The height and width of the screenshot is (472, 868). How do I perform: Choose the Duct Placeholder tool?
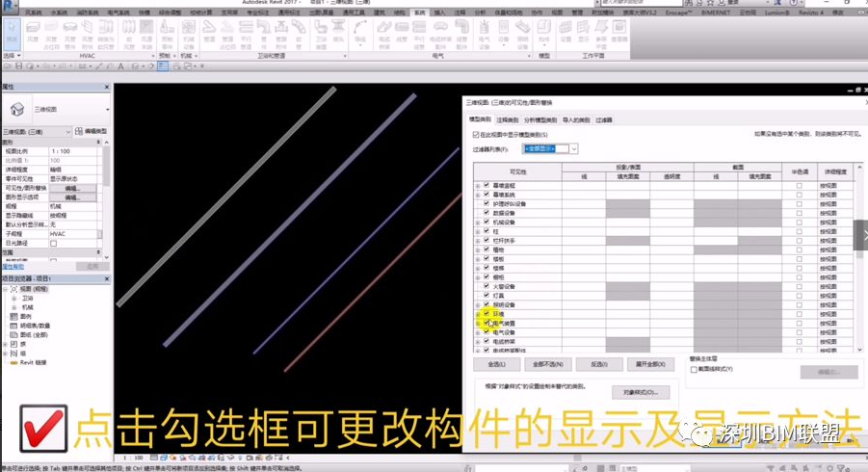coord(51,34)
